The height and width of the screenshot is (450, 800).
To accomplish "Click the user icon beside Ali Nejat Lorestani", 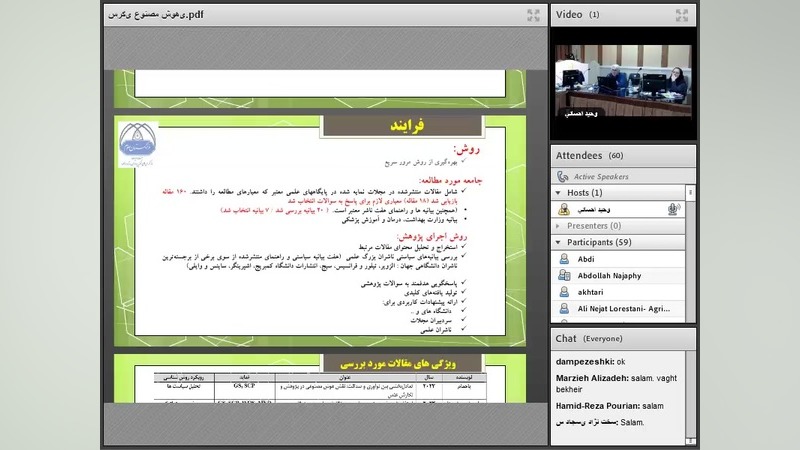I will click(x=564, y=309).
